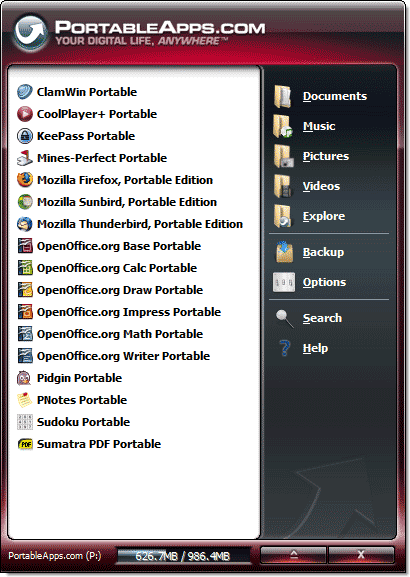The height and width of the screenshot is (577, 410).
Task: Click the OpenOffice.org Calc icon
Action: click(25, 268)
